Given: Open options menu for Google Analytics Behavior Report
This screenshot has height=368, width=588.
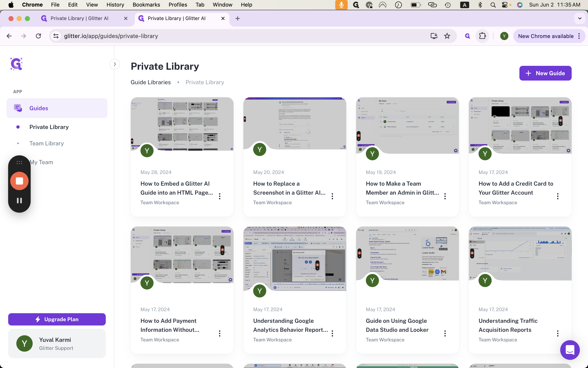Looking at the screenshot, I should click(332, 333).
